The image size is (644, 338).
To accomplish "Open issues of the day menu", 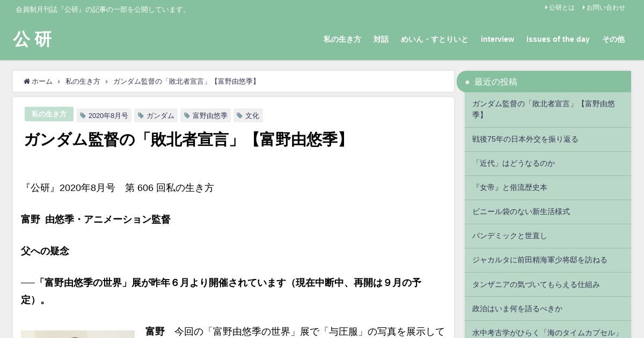I will (x=558, y=39).
